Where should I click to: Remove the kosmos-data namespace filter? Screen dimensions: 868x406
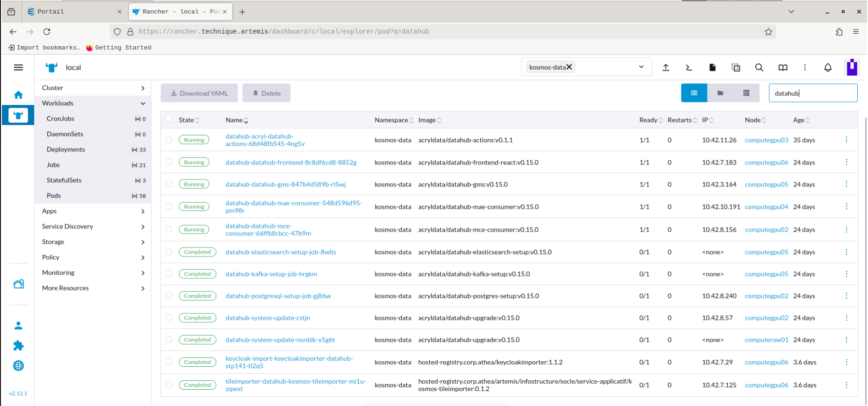click(569, 67)
